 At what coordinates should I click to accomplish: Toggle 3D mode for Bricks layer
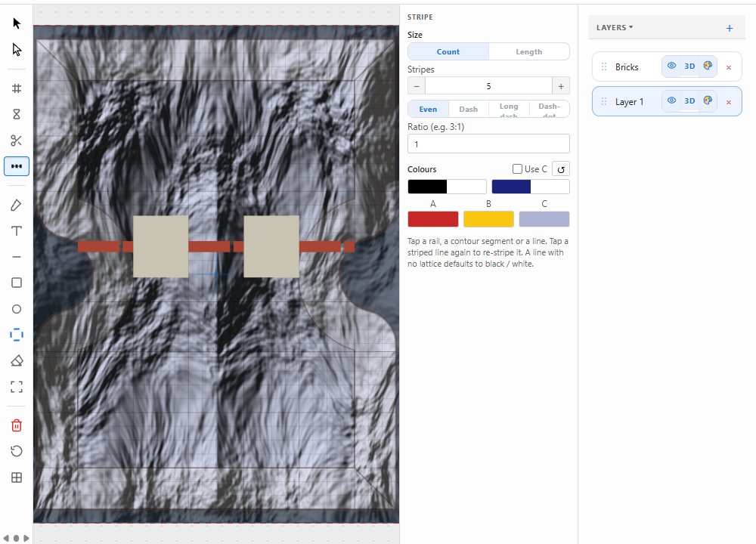click(689, 66)
